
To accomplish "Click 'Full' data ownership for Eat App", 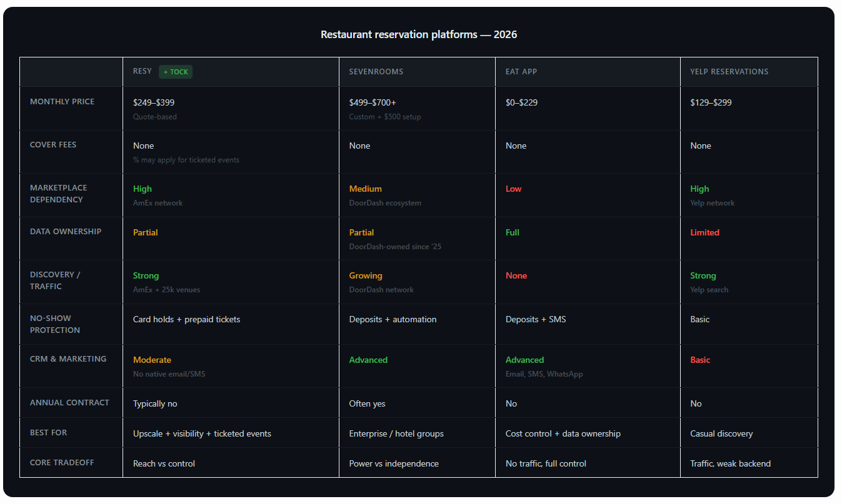I will point(513,232).
